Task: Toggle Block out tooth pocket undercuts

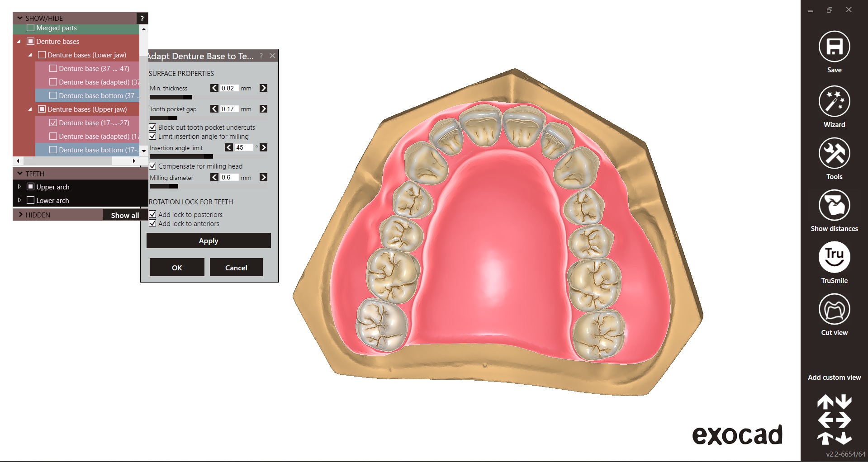Action: (x=153, y=127)
